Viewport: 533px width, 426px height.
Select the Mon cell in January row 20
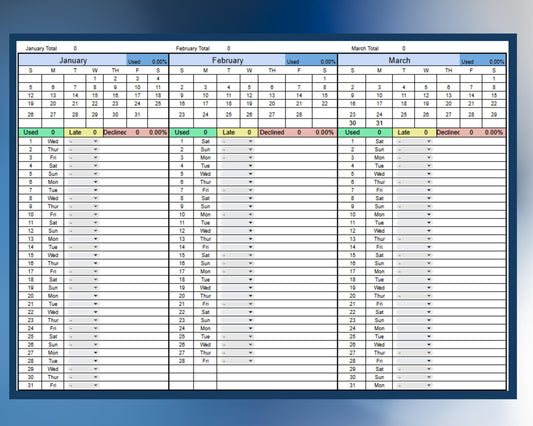(x=53, y=296)
